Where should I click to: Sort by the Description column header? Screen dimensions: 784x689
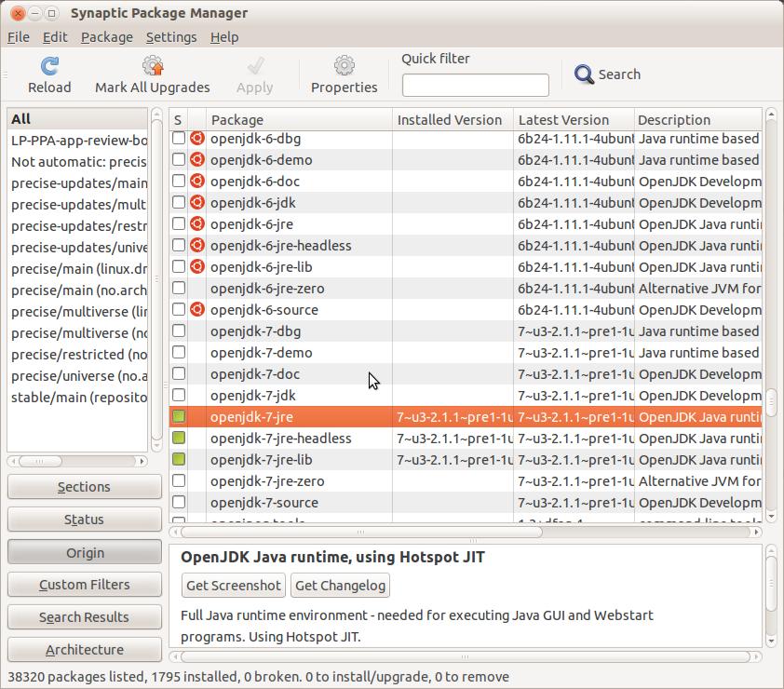click(698, 120)
